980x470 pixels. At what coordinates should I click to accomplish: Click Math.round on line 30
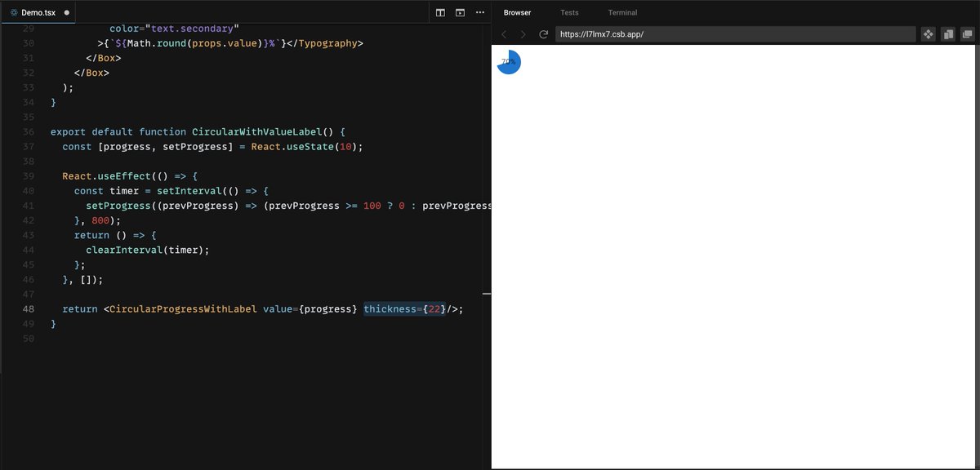click(155, 43)
